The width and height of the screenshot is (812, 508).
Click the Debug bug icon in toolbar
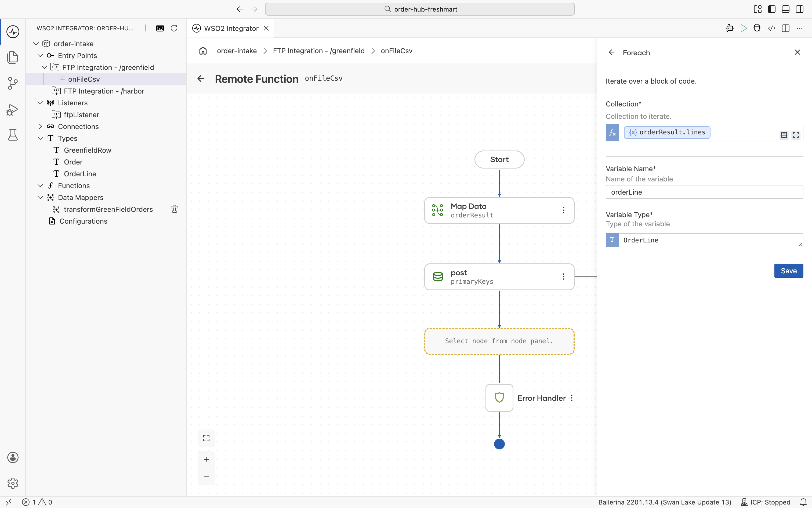(757, 28)
